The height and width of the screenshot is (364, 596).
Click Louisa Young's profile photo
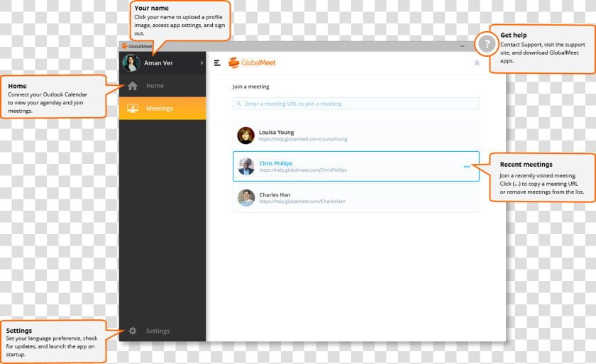pos(246,136)
